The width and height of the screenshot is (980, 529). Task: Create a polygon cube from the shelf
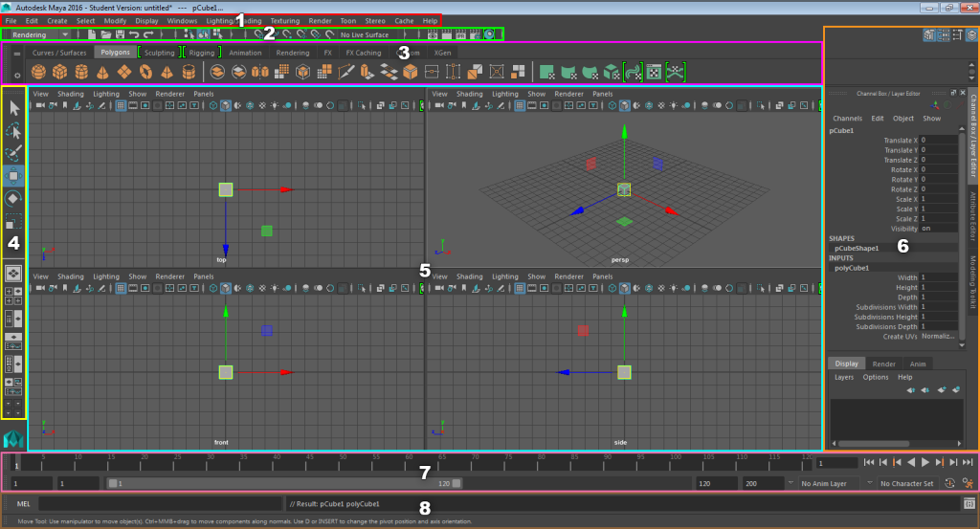pyautogui.click(x=60, y=72)
